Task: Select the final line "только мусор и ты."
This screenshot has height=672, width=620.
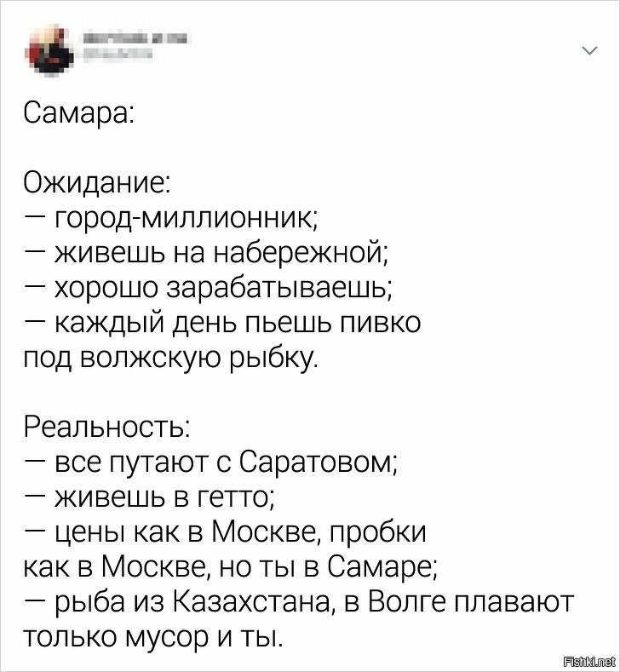Action: point(153,639)
